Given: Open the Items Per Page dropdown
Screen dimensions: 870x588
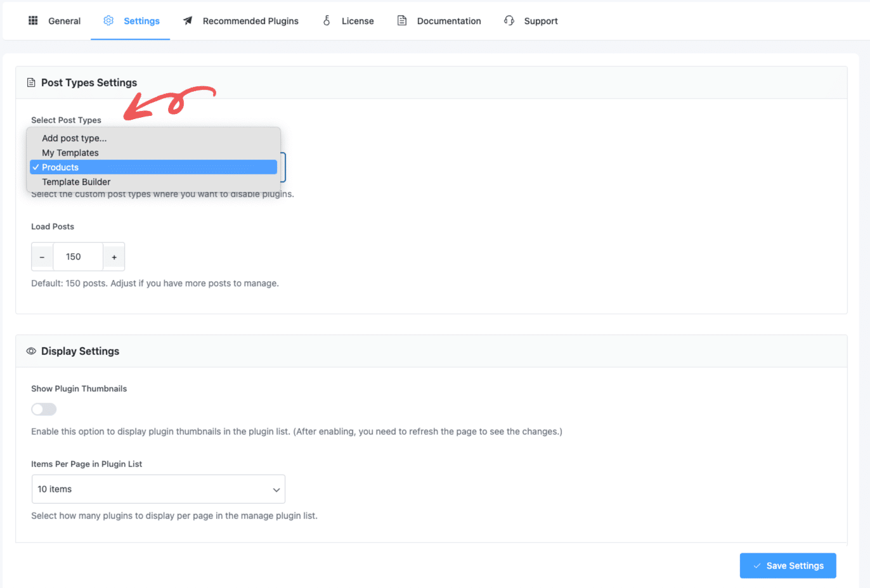Looking at the screenshot, I should 158,489.
